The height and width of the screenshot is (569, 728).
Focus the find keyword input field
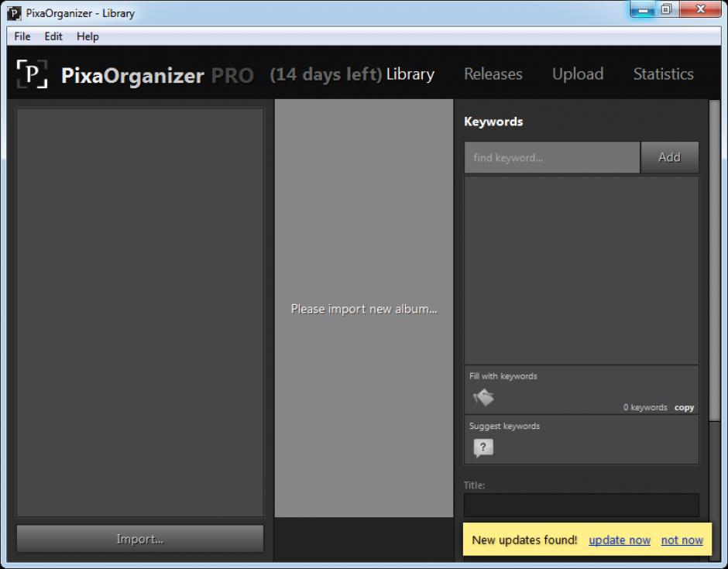coord(552,157)
